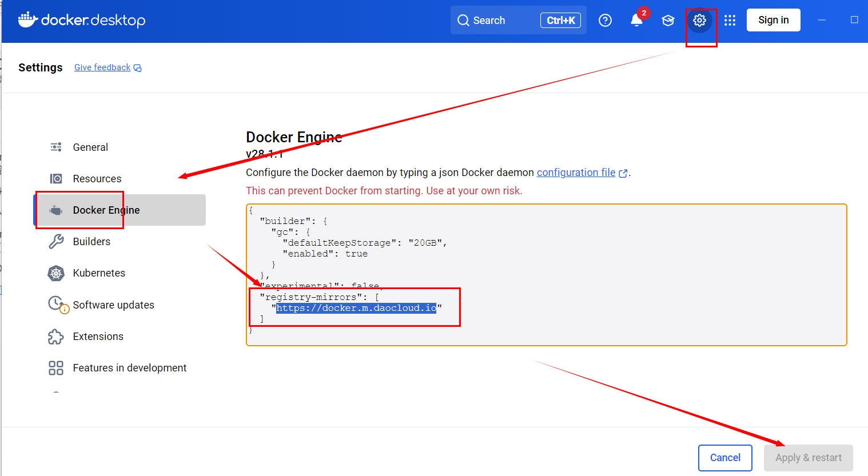Select the General settings tab
Screen dimensions: 868x476
pos(120,147)
